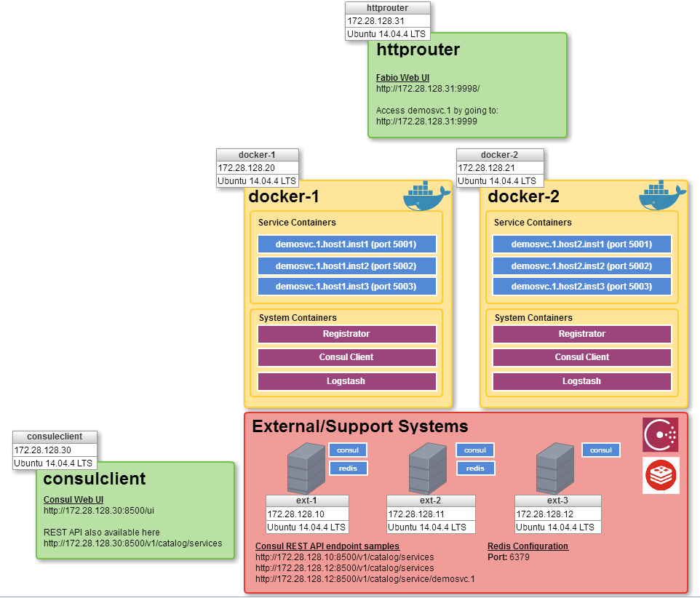Viewport: 700px width, 598px height.
Task: Click Logstash box in docker-1
Action: [x=347, y=381]
